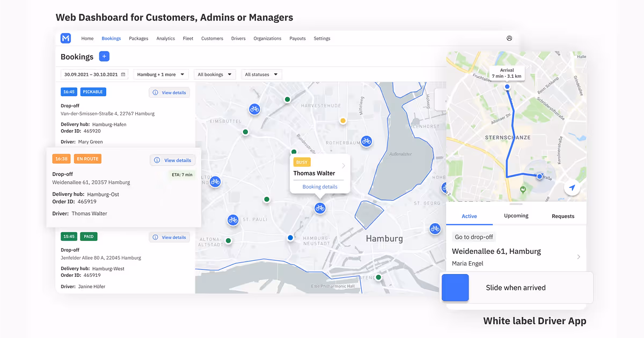Screen dimensions: 644x338
Task: Click the calendar icon in the date range field
Action: pyautogui.click(x=123, y=75)
